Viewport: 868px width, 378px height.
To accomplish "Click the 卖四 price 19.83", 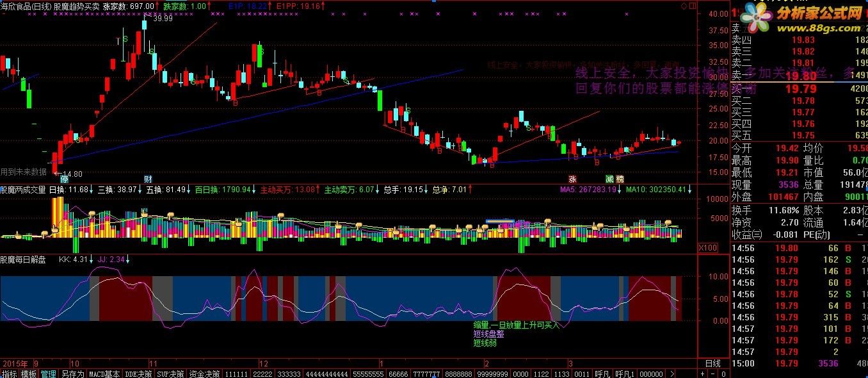I will point(803,40).
